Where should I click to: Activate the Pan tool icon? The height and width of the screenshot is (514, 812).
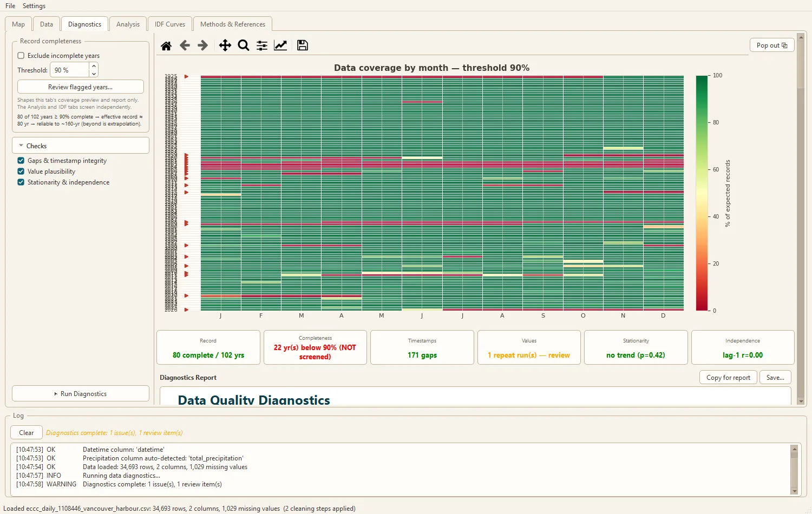(225, 45)
